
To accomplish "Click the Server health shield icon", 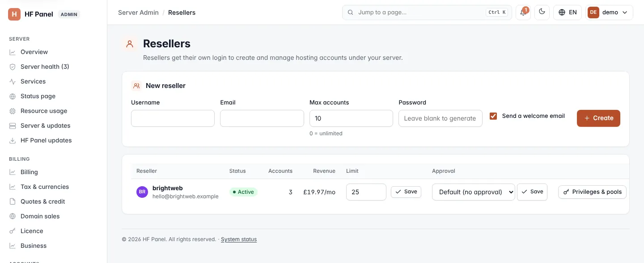I will (x=13, y=67).
